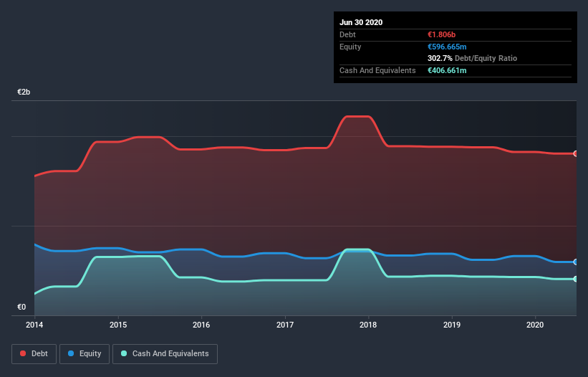Toggle the Equity series legend button
This screenshot has width=588, height=377.
[85, 354]
